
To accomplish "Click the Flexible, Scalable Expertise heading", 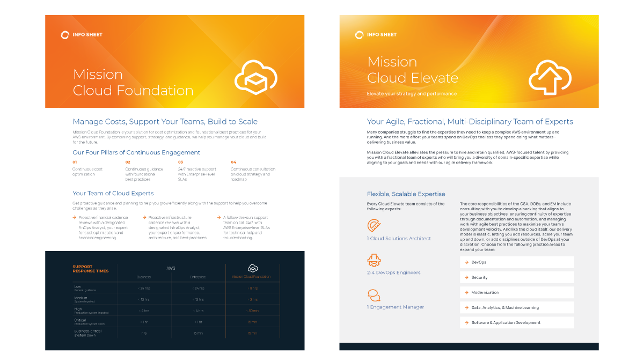I will [x=406, y=194].
